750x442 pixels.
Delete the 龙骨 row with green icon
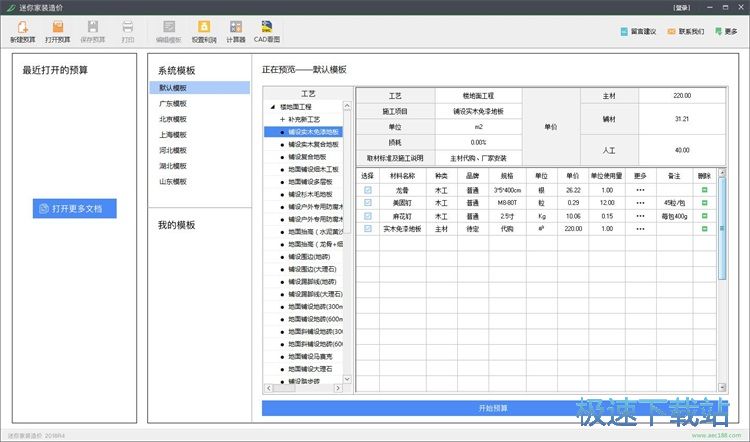703,190
